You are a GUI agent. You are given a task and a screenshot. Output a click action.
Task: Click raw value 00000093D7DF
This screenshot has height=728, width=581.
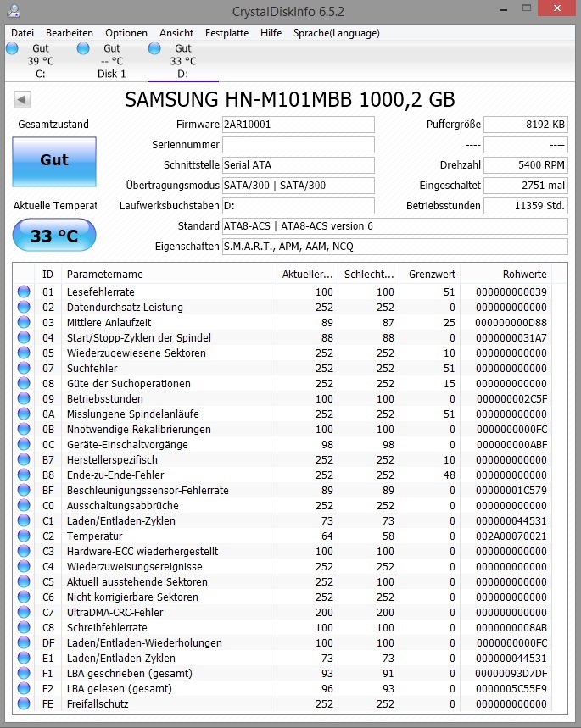click(x=511, y=673)
